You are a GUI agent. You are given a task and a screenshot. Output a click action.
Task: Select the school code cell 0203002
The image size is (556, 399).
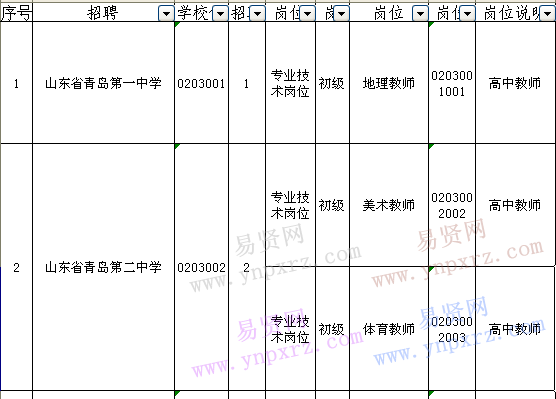click(201, 267)
